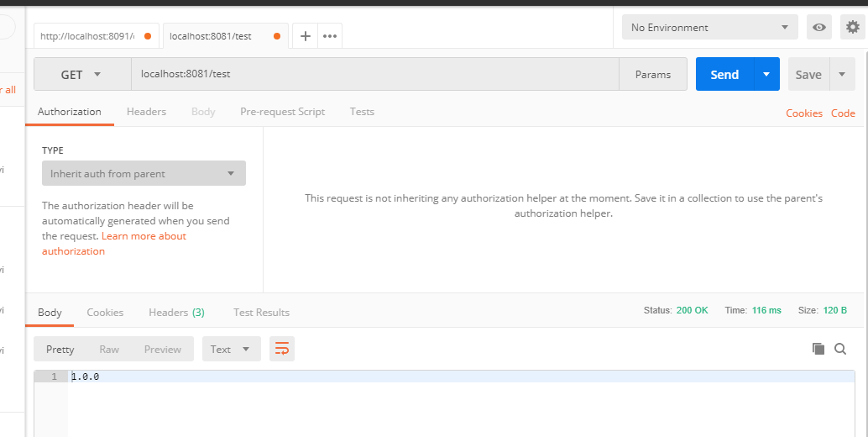Click the blue Send button

tap(724, 74)
